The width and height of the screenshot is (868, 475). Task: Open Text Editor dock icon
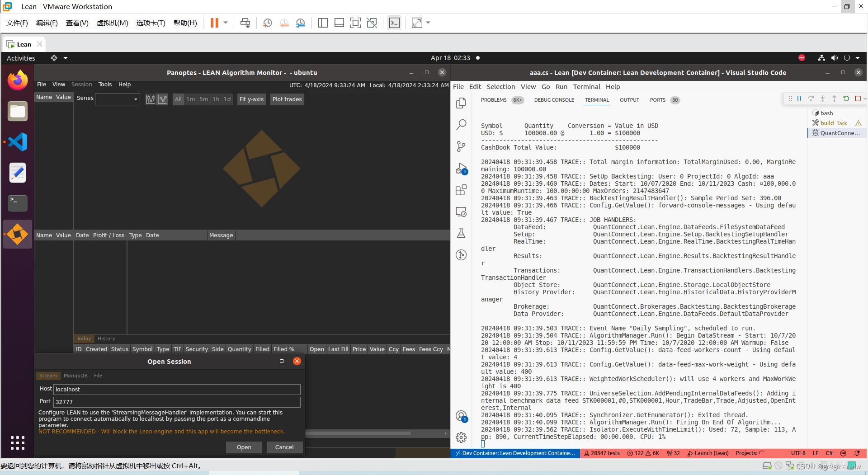coord(18,173)
